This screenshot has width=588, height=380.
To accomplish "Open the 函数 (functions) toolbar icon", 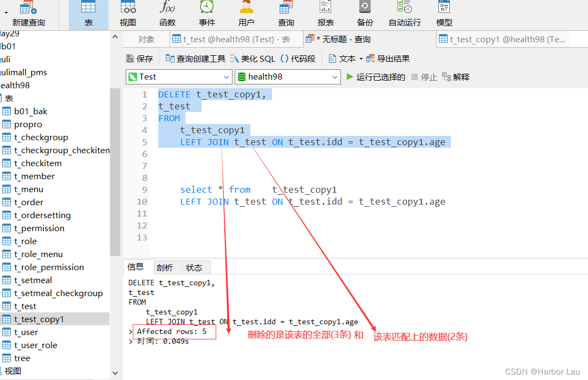I will click(167, 14).
